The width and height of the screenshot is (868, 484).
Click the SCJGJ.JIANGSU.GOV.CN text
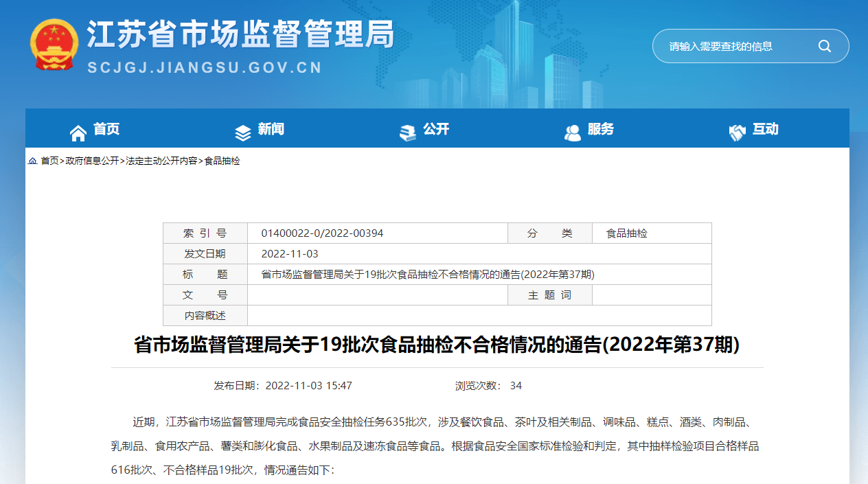pyautogui.click(x=205, y=67)
